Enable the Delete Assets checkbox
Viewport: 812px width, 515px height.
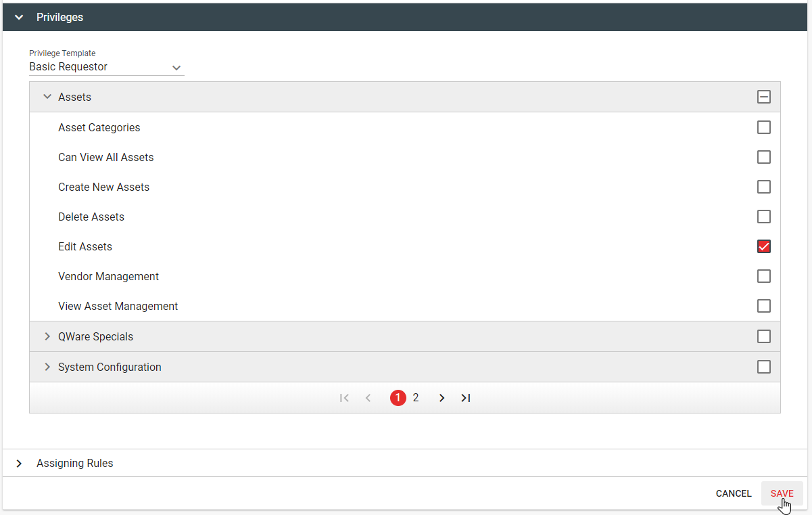point(764,217)
